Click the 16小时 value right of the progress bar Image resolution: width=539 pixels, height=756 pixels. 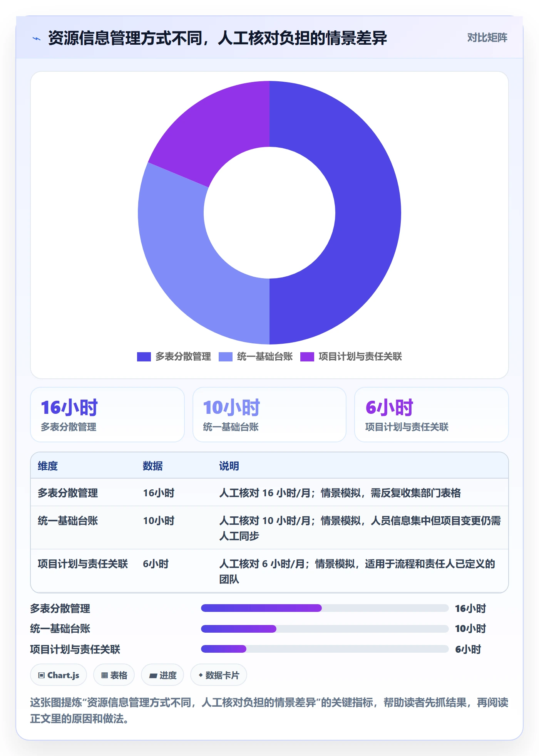(x=470, y=608)
